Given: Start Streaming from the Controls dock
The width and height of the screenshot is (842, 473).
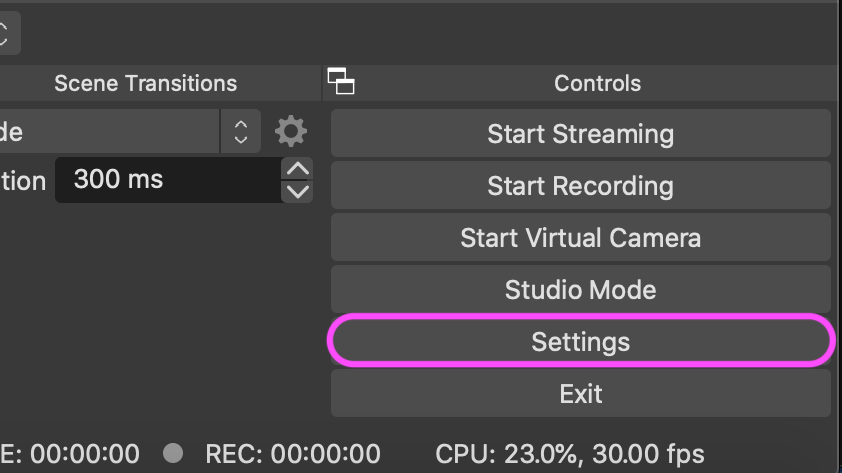Looking at the screenshot, I should click(581, 134).
